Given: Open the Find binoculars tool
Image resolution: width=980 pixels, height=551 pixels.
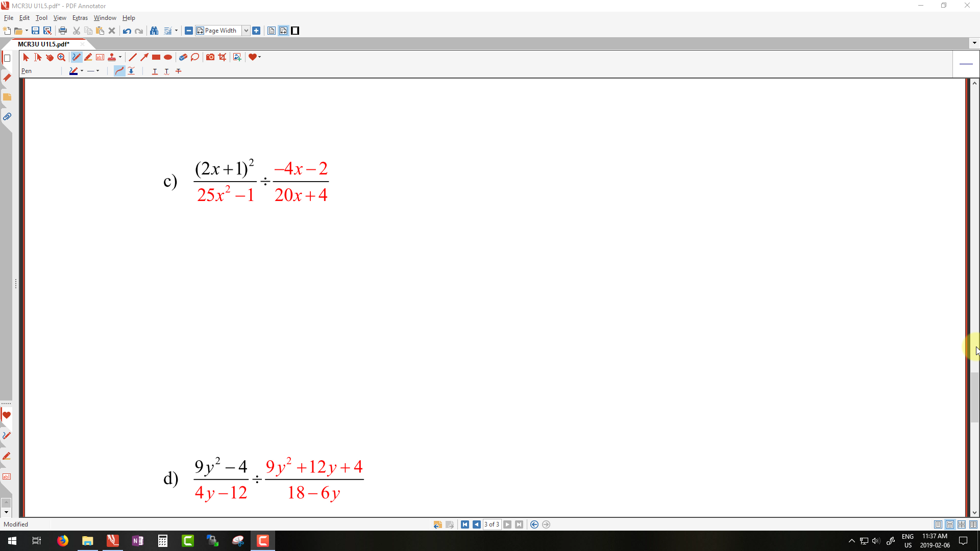Looking at the screenshot, I should 154,31.
